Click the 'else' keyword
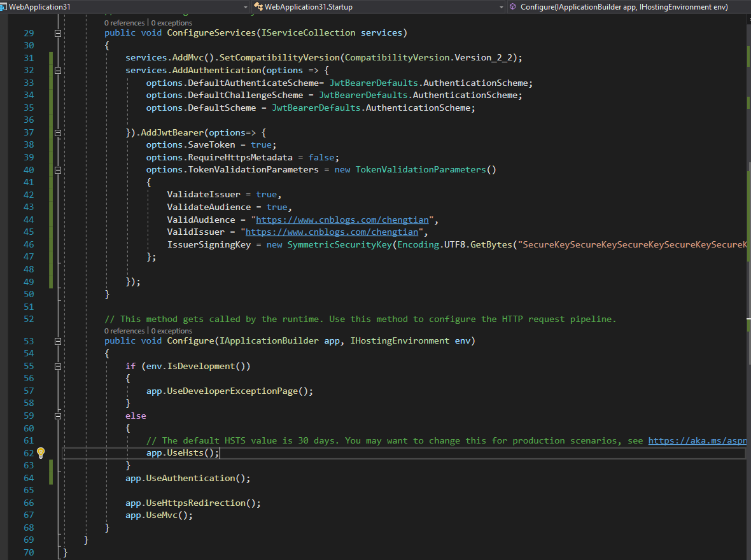Screen dimensions: 751x560 tap(136, 416)
